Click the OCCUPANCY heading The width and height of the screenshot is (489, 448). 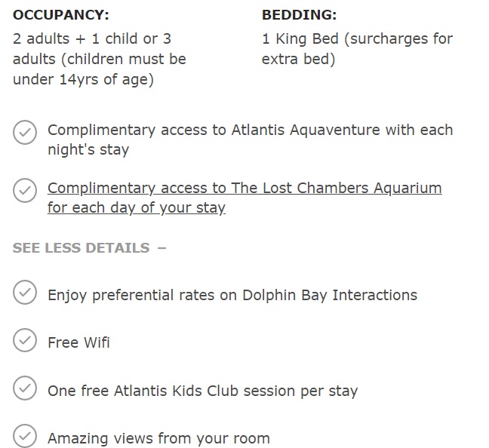[x=61, y=15]
